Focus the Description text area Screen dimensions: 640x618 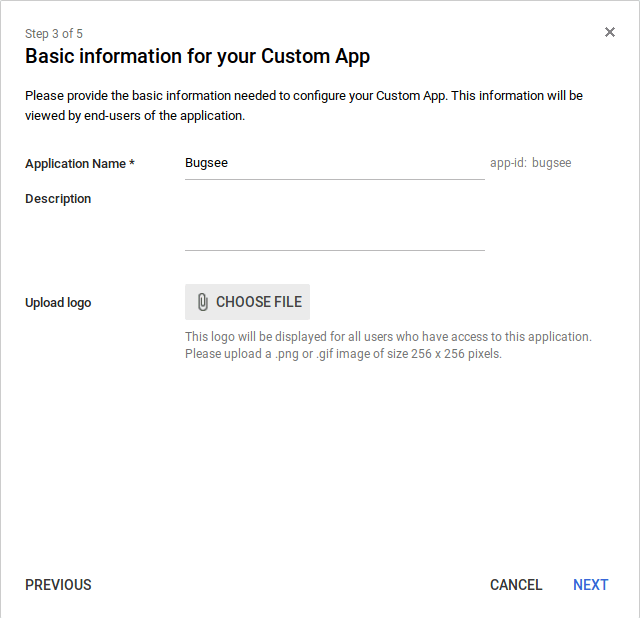[x=334, y=220]
